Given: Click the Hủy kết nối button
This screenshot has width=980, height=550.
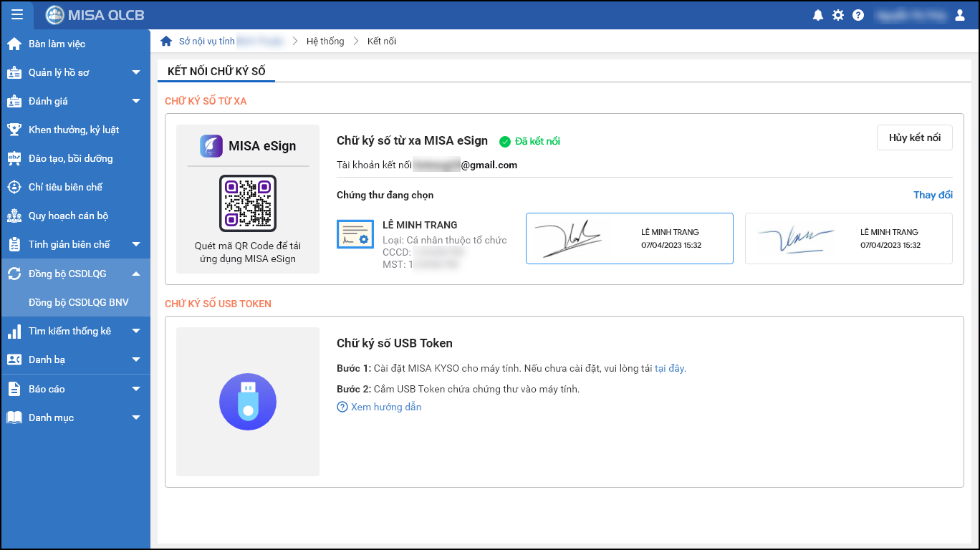Looking at the screenshot, I should (915, 137).
